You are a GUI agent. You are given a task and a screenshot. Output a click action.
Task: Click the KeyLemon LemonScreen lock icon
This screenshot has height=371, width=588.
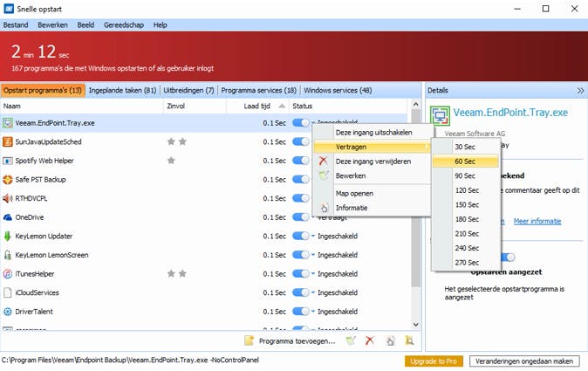[x=8, y=255]
